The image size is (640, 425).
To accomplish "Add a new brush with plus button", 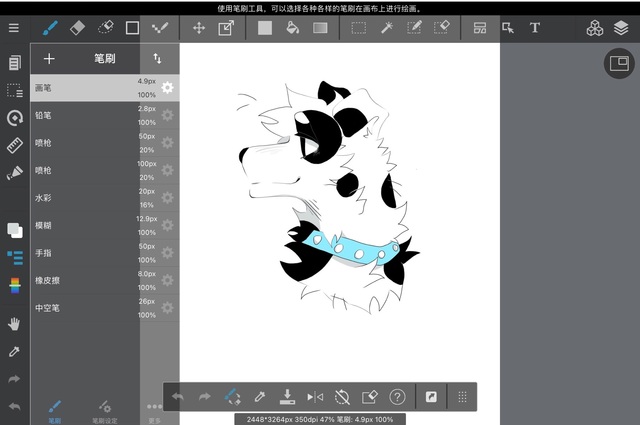I will [49, 59].
